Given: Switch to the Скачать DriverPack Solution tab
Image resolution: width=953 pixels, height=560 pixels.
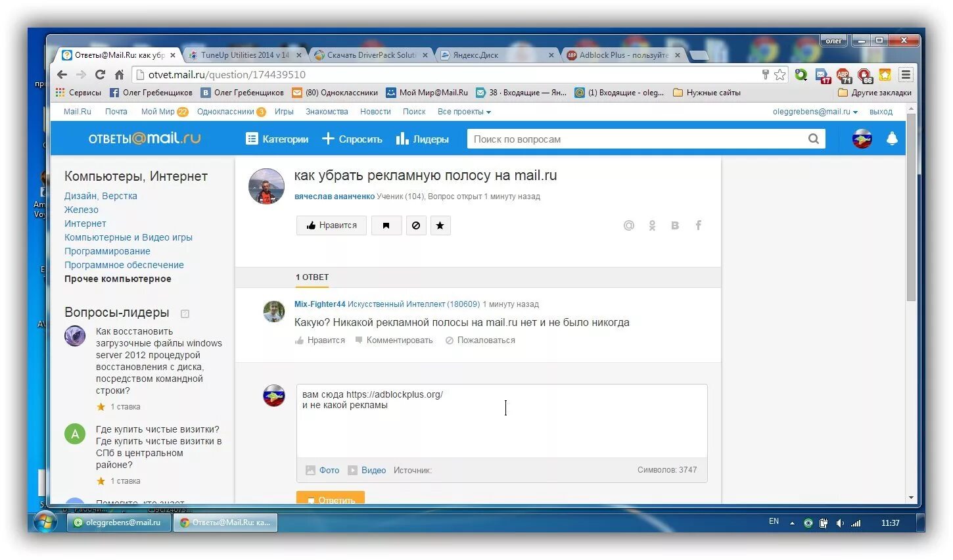Looking at the screenshot, I should 371,55.
